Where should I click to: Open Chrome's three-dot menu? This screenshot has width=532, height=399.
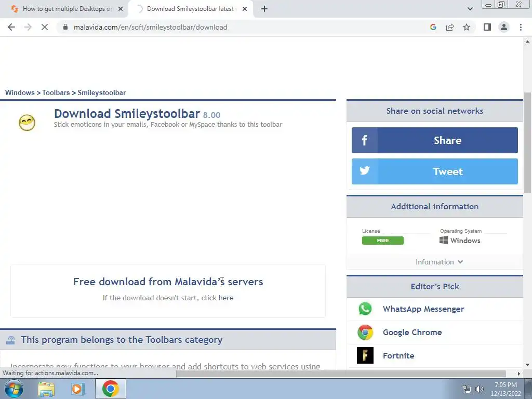pos(521,27)
